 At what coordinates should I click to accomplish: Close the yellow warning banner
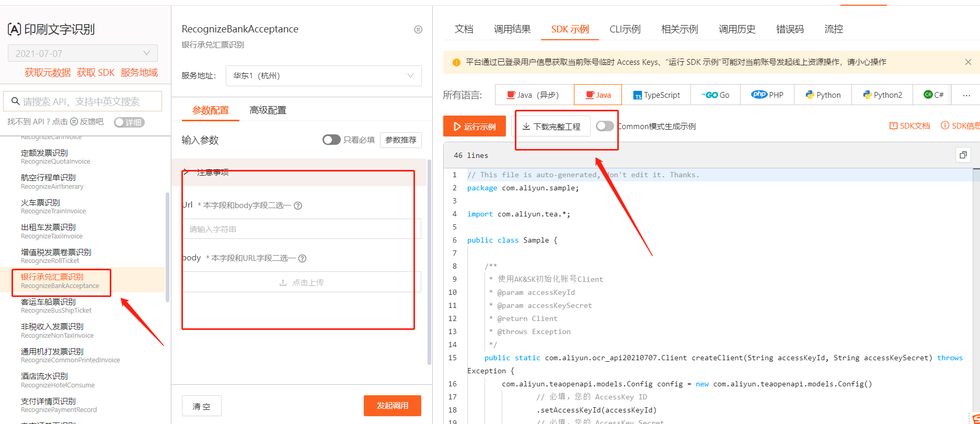click(x=968, y=62)
